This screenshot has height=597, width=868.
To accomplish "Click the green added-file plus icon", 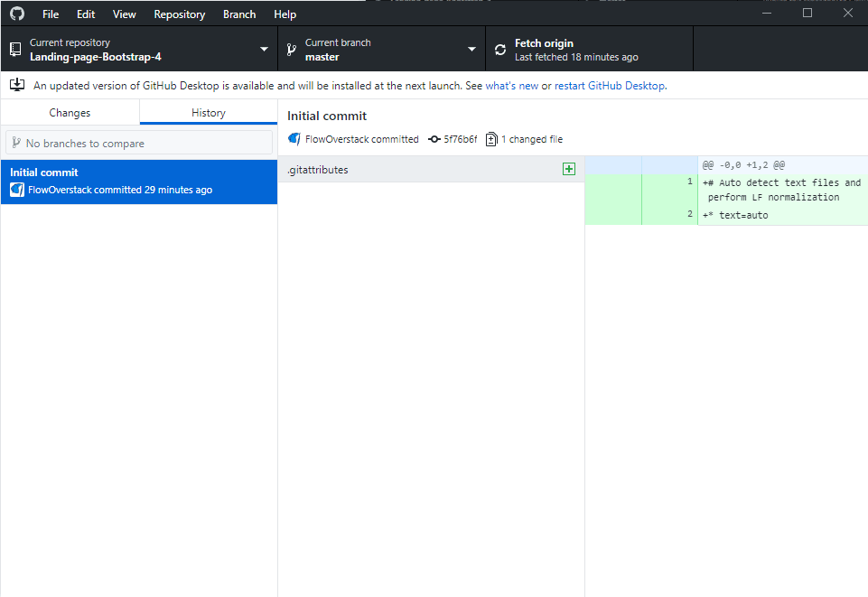I will coord(568,169).
